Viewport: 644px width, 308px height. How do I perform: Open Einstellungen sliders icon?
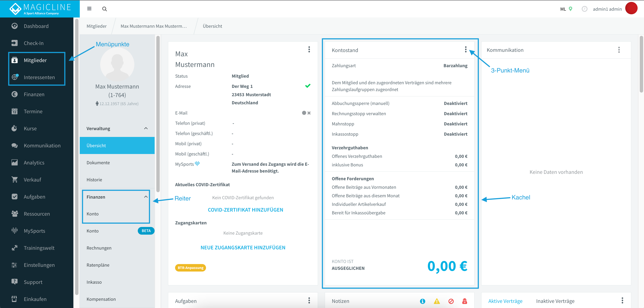[15, 265]
